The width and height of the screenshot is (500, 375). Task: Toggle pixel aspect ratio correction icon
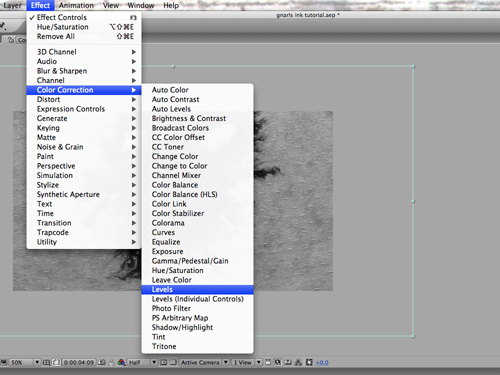coord(268,362)
